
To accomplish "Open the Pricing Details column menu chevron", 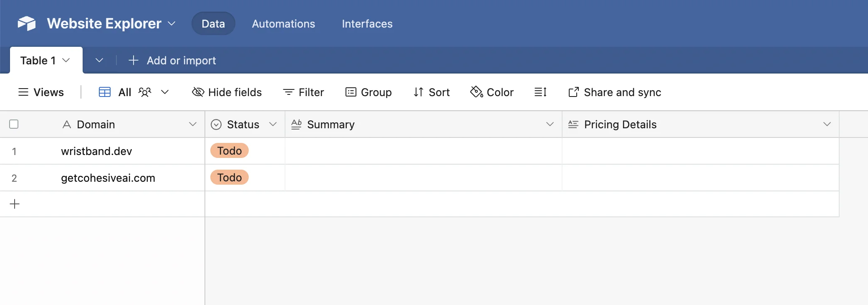I will (827, 124).
